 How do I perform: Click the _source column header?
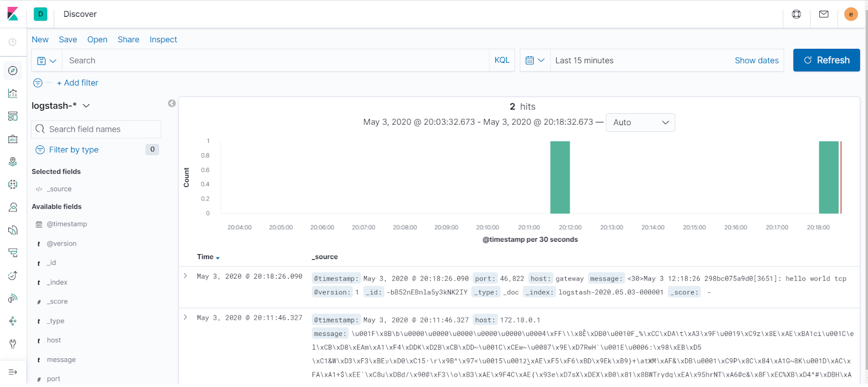(324, 257)
